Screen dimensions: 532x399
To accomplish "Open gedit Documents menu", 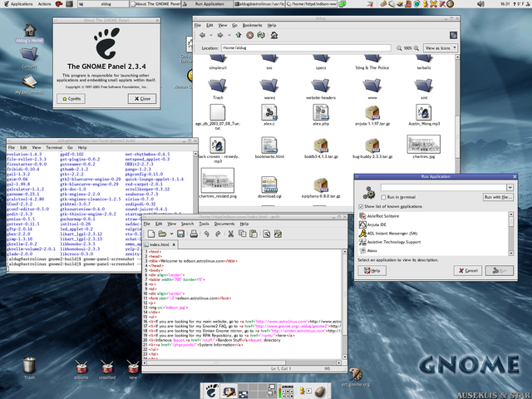I will (x=224, y=224).
